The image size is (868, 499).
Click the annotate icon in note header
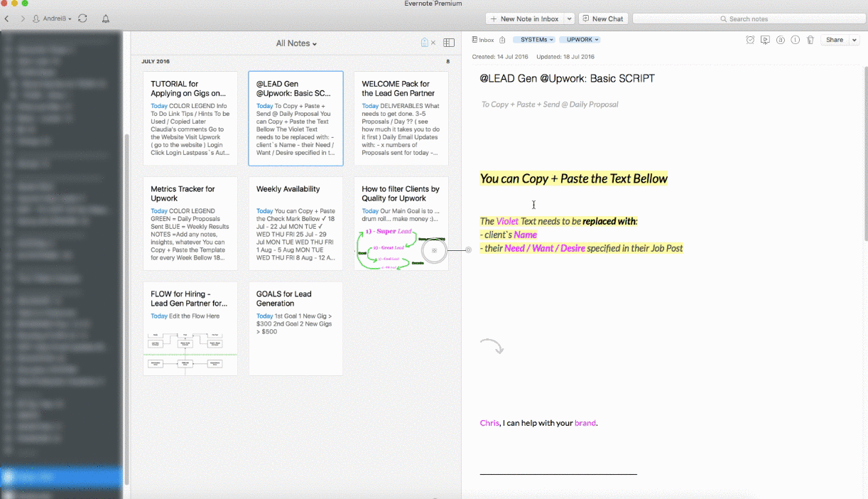780,40
